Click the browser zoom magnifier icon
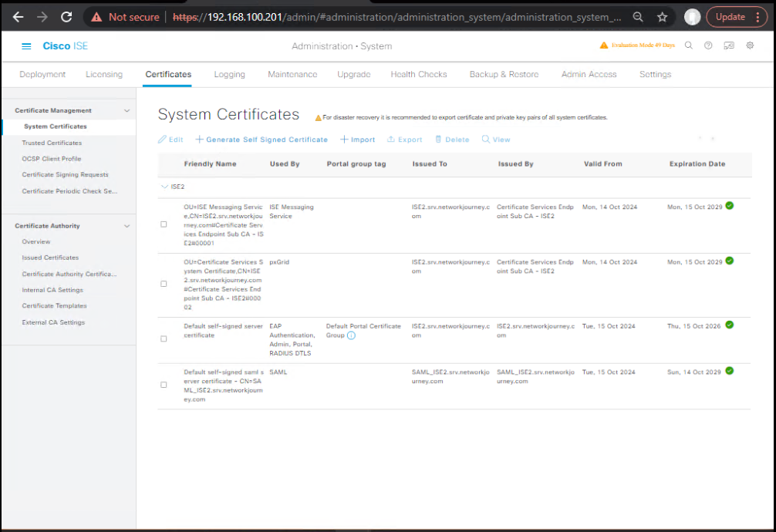Image resolution: width=776 pixels, height=532 pixels. click(x=638, y=17)
